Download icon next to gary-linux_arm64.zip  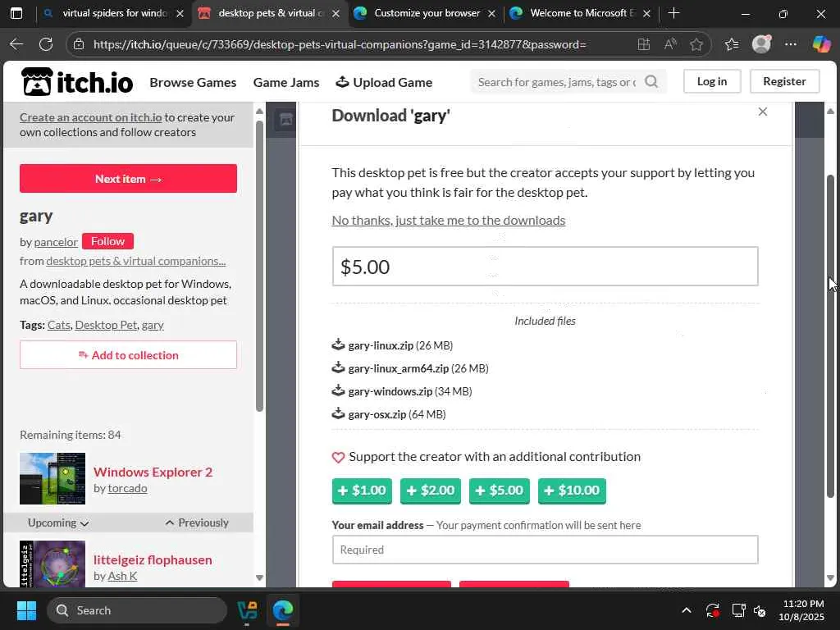(x=338, y=367)
